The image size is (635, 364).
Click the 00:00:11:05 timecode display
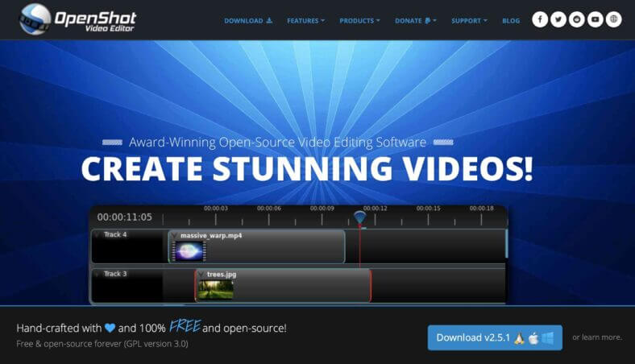point(125,217)
